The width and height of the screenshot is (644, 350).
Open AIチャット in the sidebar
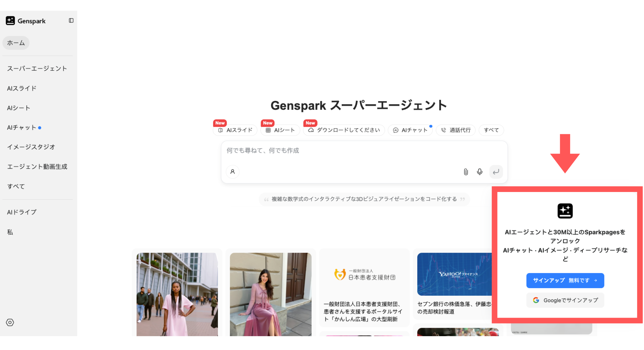coord(22,127)
